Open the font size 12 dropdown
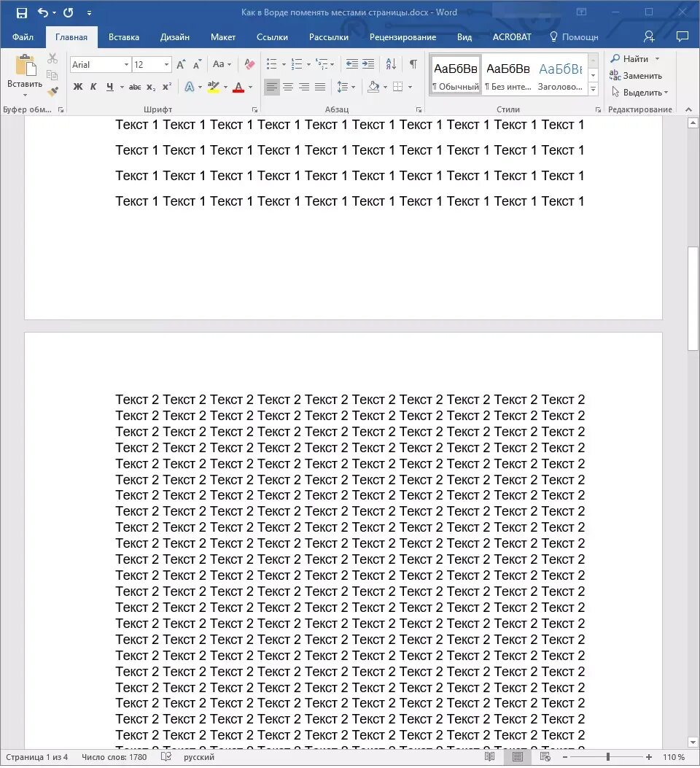This screenshot has width=700, height=768. 166,65
